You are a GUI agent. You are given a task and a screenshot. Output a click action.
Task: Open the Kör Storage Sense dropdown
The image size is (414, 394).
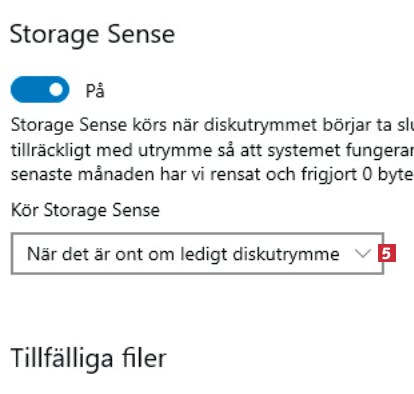point(197,254)
